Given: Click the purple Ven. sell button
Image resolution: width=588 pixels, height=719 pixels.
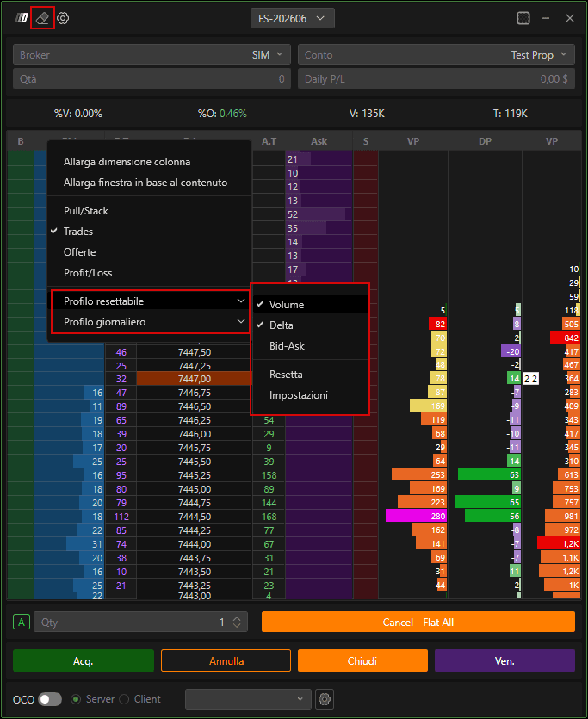Looking at the screenshot, I should coord(504,660).
